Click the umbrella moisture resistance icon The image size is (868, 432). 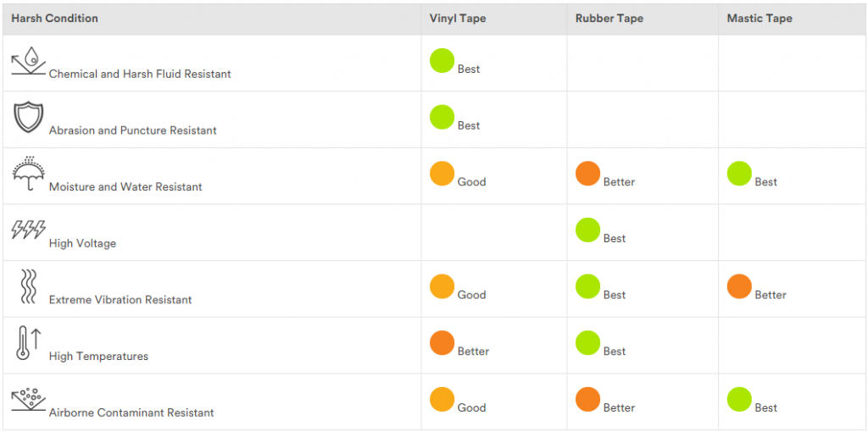[x=28, y=173]
